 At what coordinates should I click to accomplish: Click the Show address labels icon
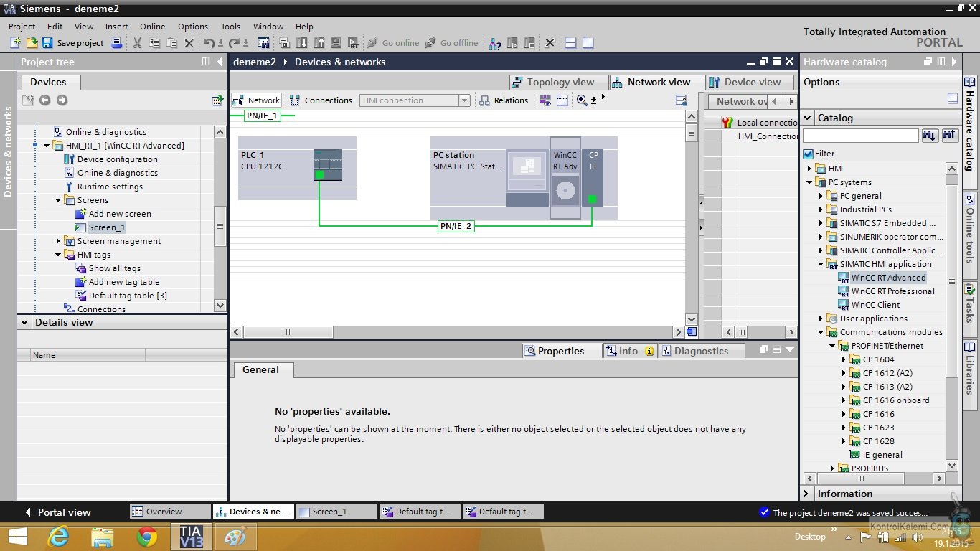(545, 100)
